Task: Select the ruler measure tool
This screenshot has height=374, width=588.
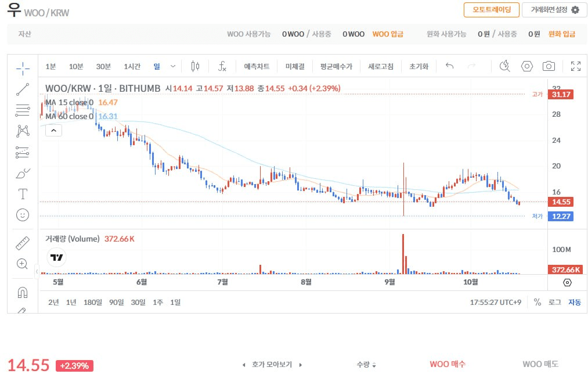Action: (23, 243)
